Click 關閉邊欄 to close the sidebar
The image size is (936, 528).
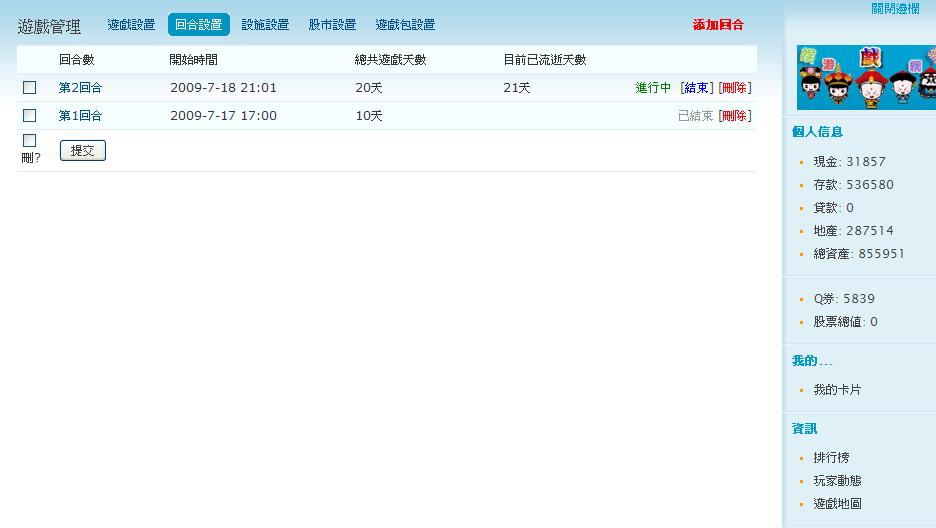coord(895,8)
